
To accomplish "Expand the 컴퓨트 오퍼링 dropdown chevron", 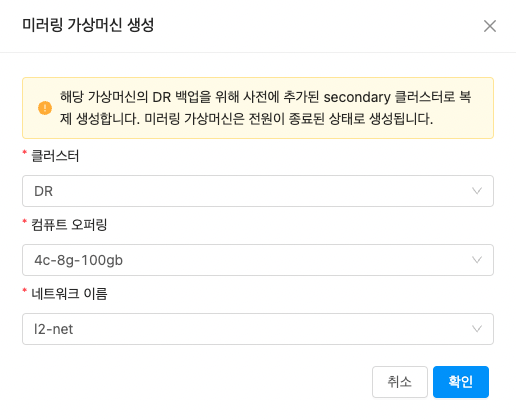I will 477,260.
